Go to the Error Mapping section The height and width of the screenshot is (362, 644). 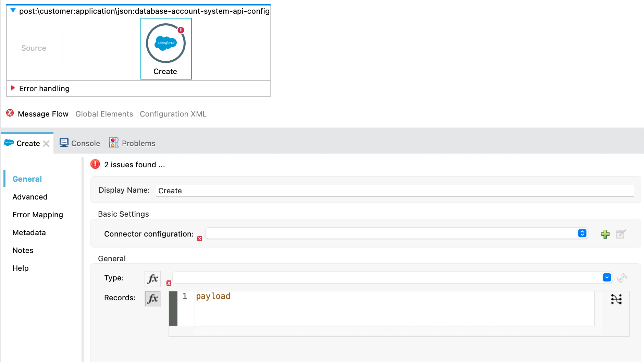coord(38,215)
